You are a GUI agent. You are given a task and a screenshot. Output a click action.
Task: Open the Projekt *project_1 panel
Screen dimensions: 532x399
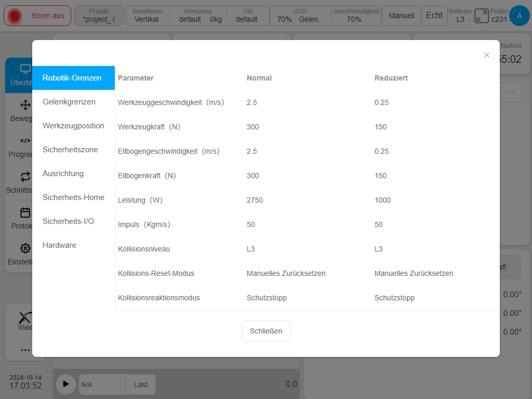click(x=99, y=16)
